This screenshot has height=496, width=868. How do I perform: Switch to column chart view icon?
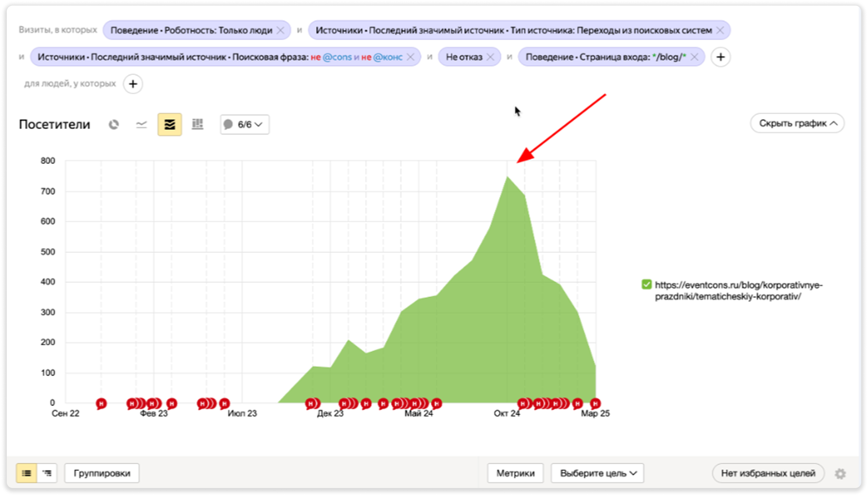click(x=197, y=125)
